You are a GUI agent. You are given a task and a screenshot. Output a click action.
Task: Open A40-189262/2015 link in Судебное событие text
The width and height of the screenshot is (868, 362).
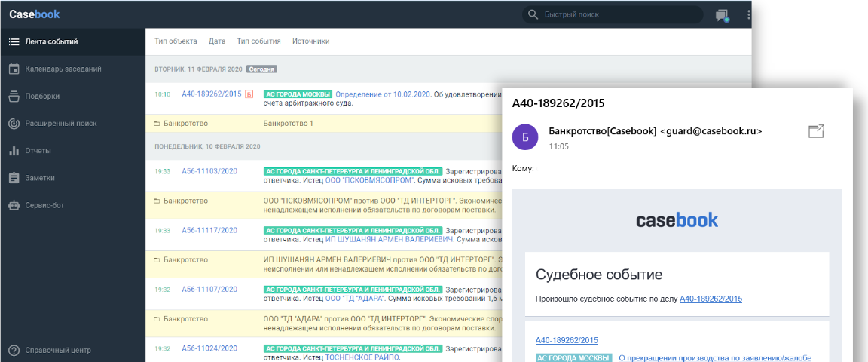(711, 299)
